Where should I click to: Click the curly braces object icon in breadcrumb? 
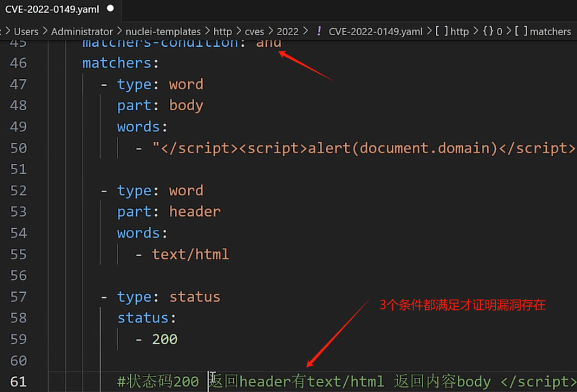point(488,31)
